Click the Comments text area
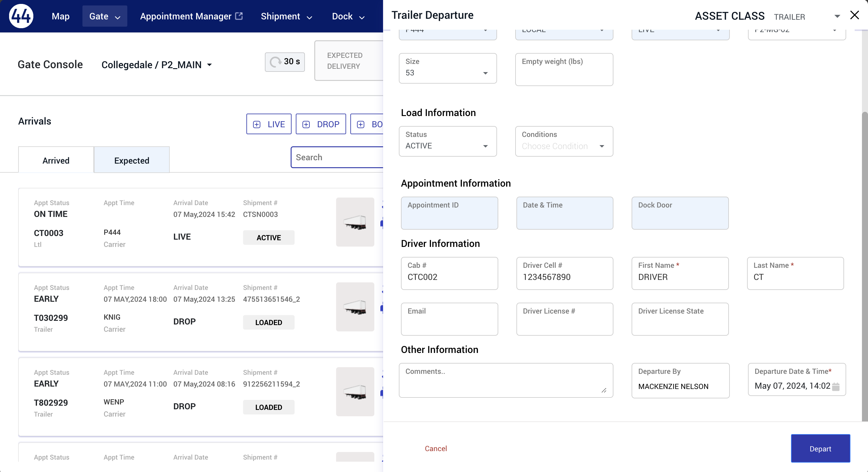The height and width of the screenshot is (472, 868). pos(506,381)
